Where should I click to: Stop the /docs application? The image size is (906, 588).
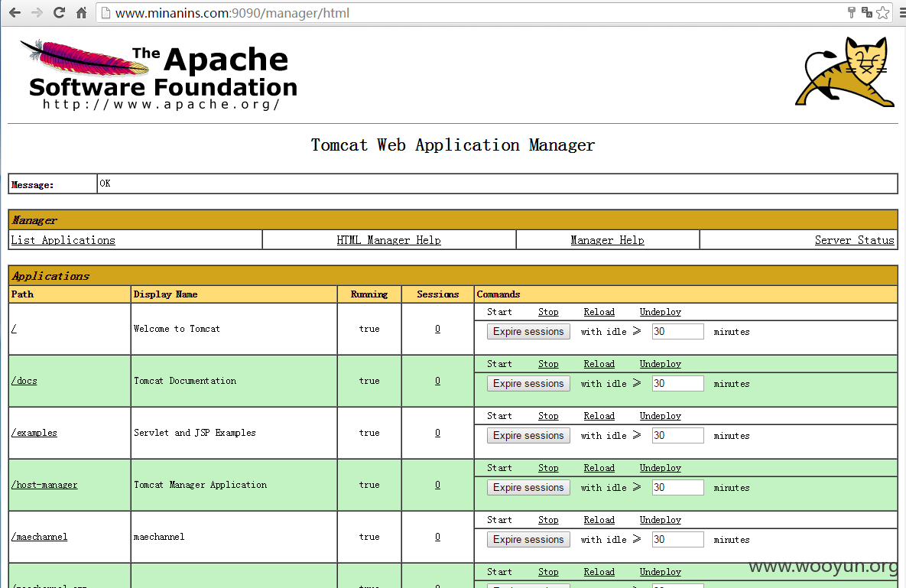(x=548, y=364)
